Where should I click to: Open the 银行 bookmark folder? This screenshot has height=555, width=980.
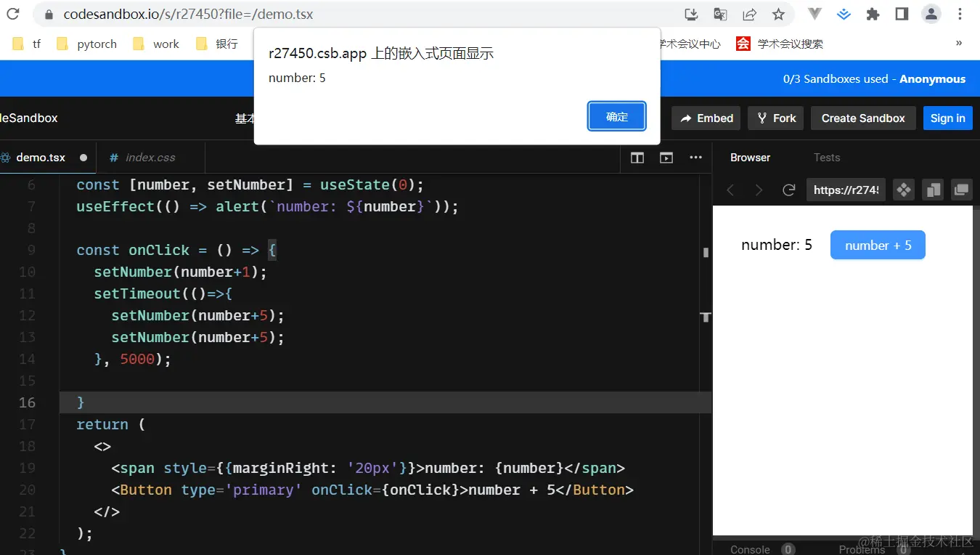[217, 44]
